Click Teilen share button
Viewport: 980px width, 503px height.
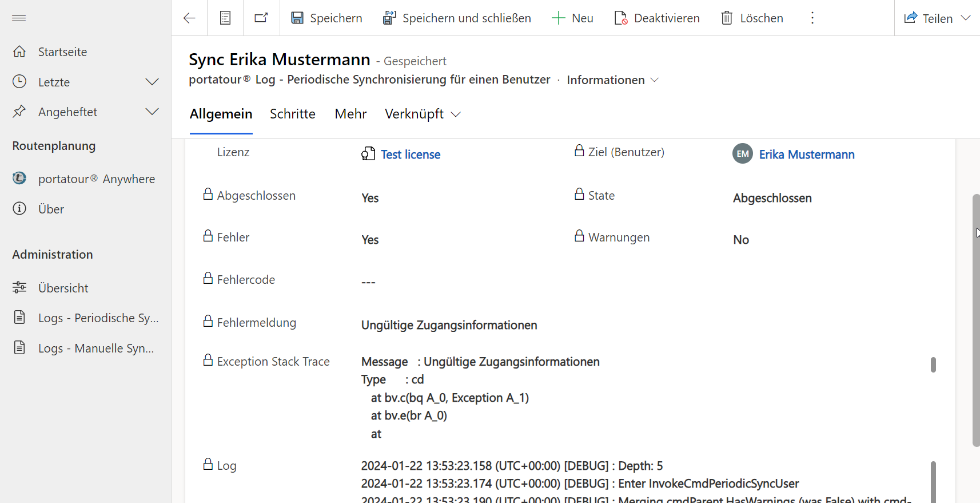coord(929,18)
